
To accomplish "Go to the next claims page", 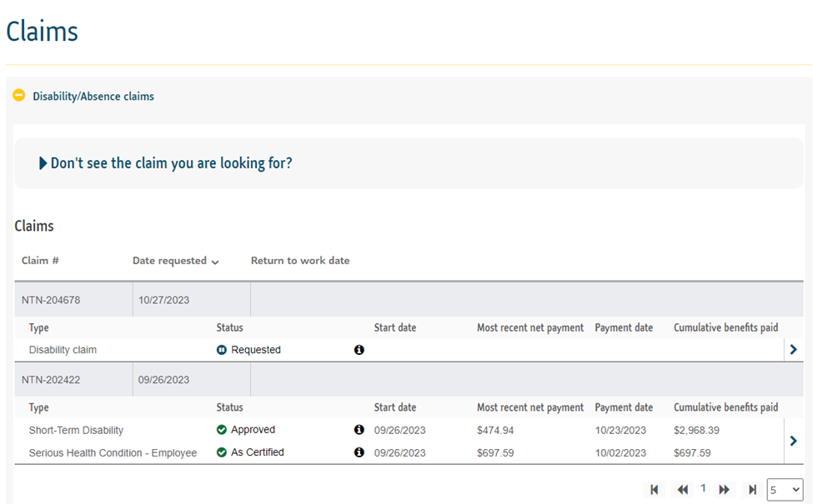I will tap(724, 490).
